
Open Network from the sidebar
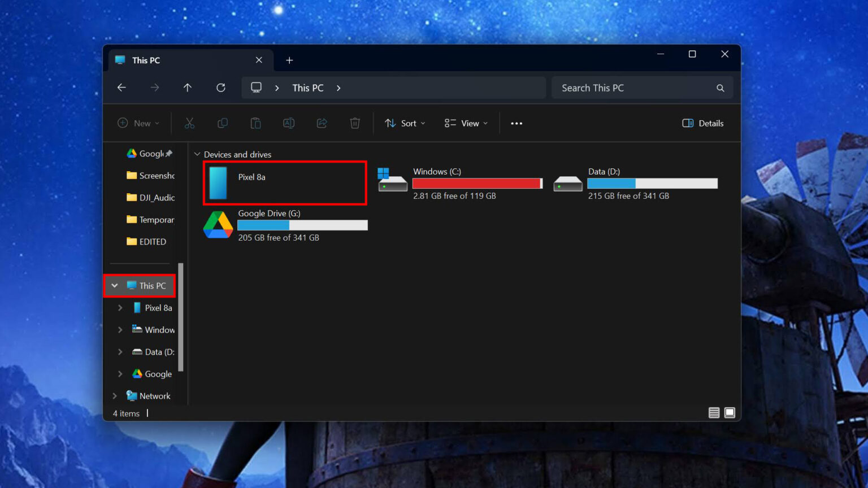[x=155, y=395]
